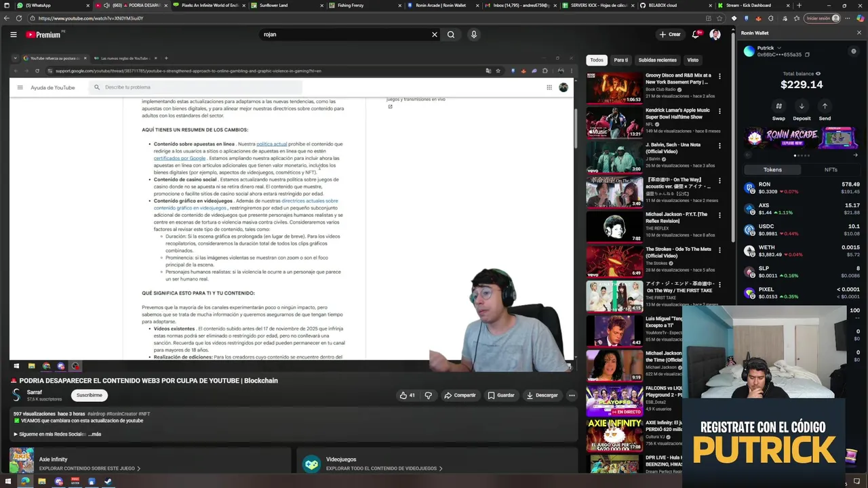Click the Iniciar sesión browser profile button
868x488 pixels.
823,18
